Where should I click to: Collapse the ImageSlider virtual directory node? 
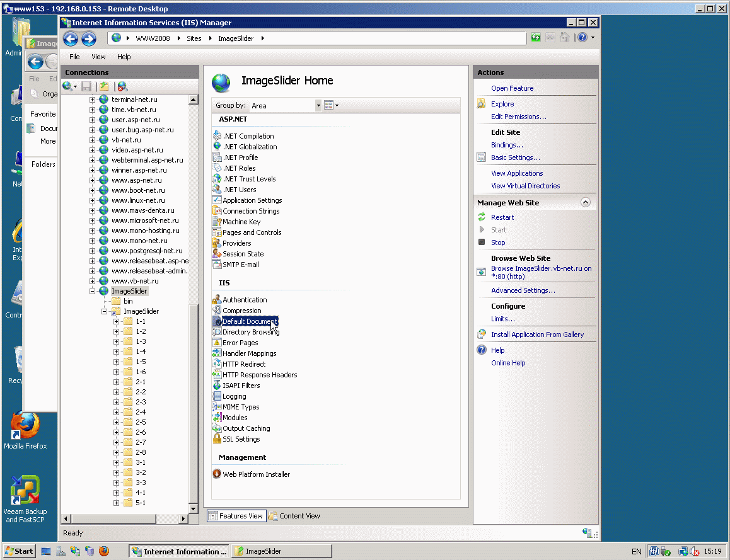104,311
